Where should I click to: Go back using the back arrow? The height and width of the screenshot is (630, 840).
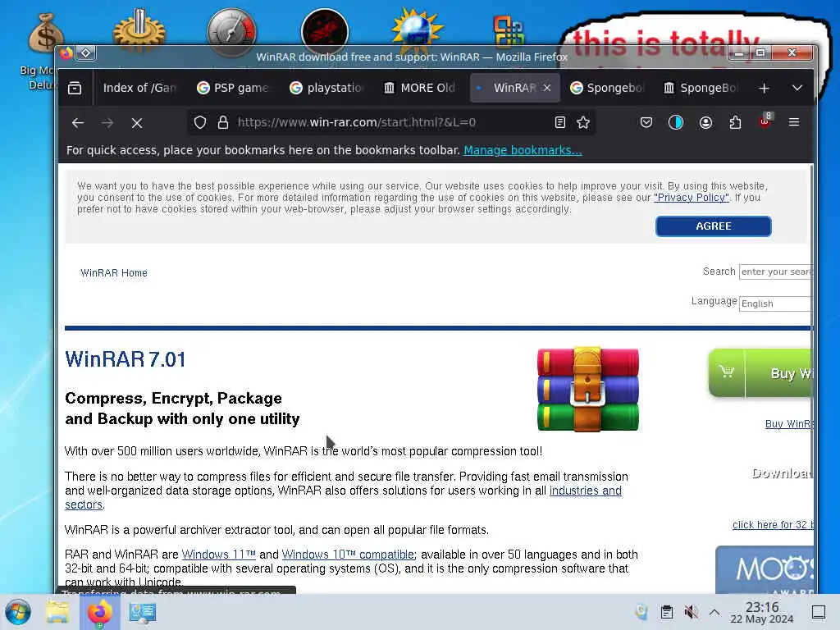point(78,123)
